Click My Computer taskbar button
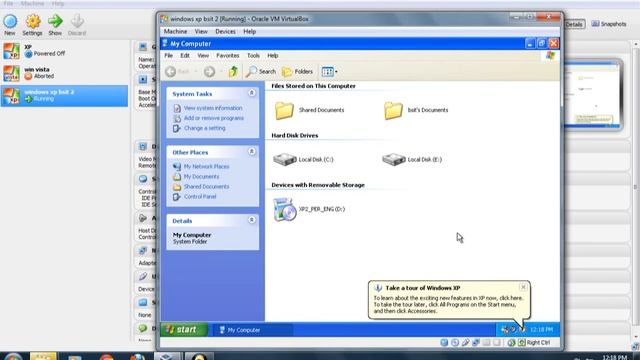 tap(253, 330)
